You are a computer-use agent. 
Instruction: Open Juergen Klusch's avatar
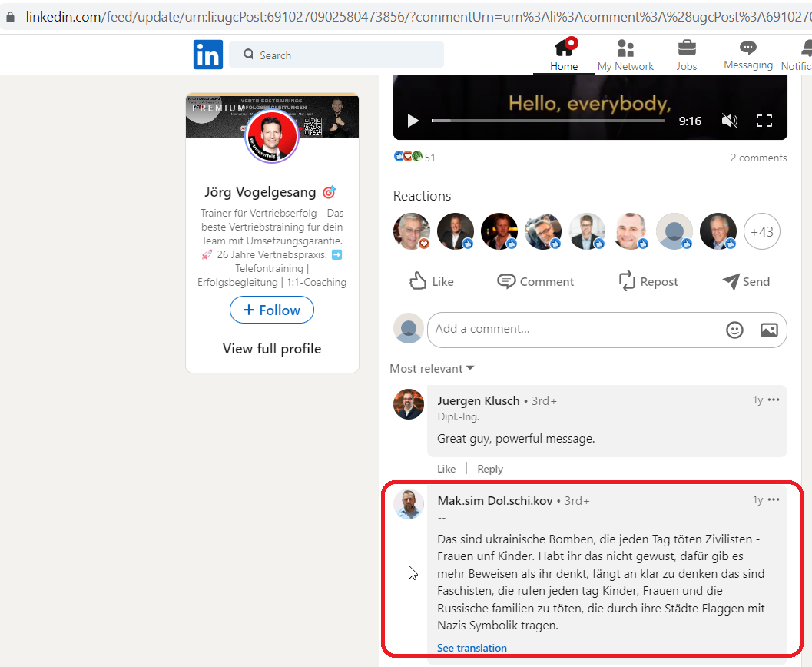coord(409,404)
